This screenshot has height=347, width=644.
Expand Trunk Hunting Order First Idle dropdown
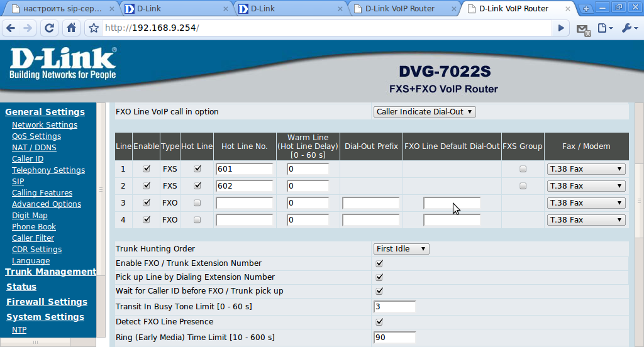click(401, 249)
